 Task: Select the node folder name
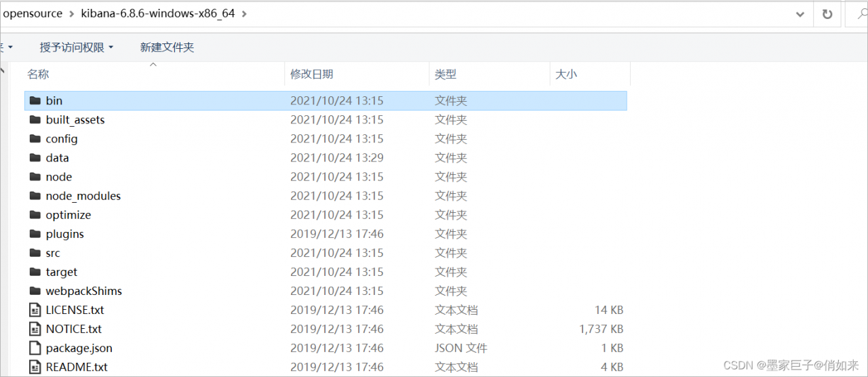pyautogui.click(x=59, y=176)
